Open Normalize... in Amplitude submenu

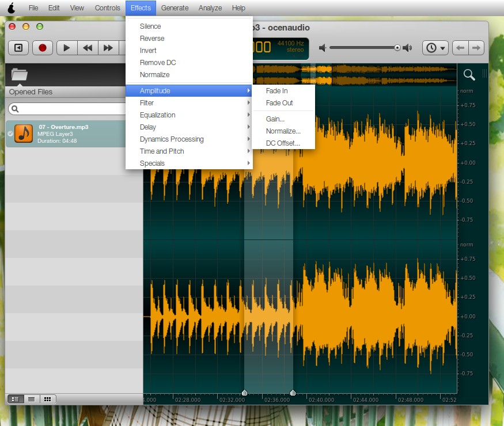tap(283, 131)
